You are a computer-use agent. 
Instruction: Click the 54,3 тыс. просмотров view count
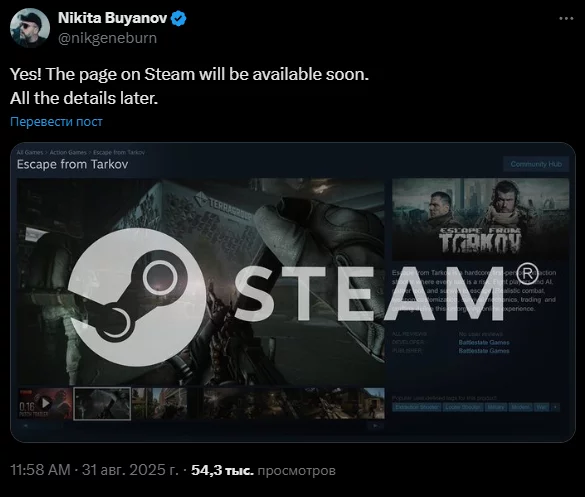pos(263,471)
